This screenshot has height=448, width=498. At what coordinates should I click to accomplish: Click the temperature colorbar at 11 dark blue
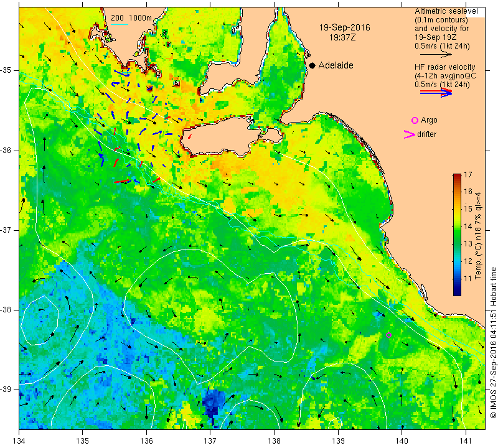(457, 279)
